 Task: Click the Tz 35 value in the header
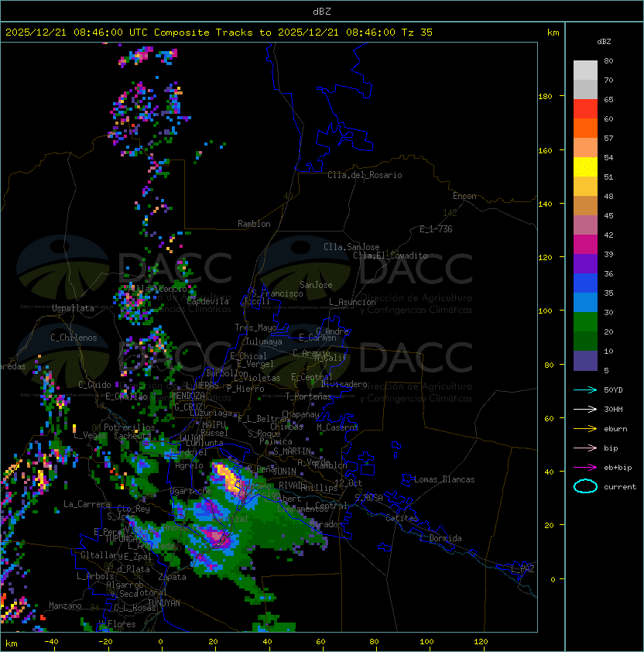click(417, 33)
